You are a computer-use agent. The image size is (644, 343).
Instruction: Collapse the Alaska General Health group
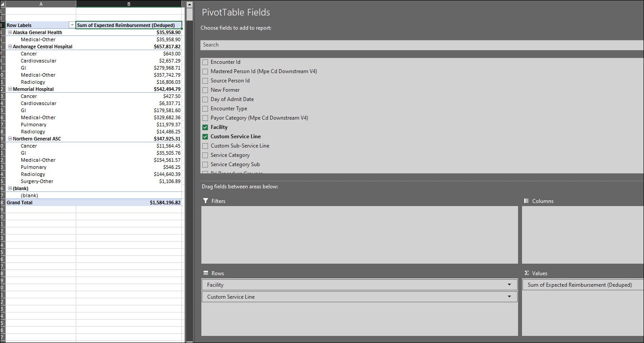tap(10, 32)
